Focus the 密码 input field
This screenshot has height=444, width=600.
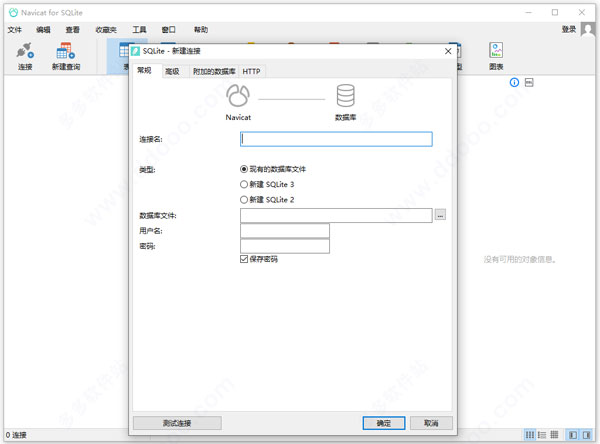click(285, 246)
